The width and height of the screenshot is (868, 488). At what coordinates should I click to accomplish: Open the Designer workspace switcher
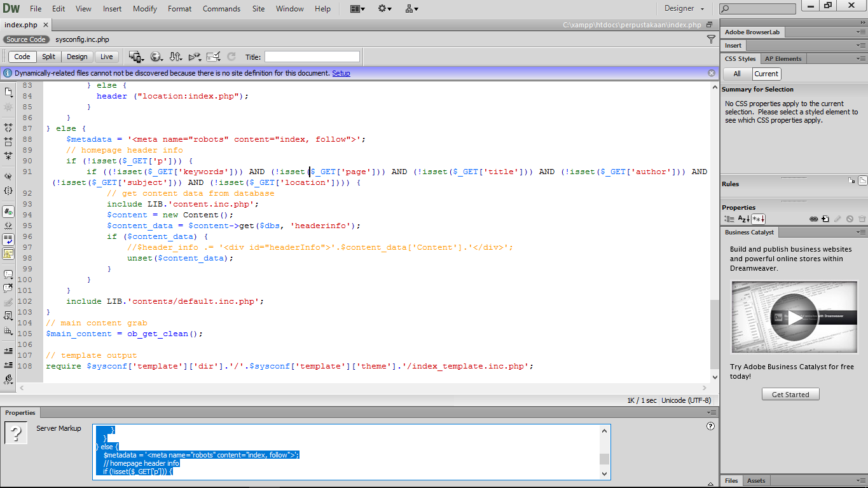pos(682,8)
